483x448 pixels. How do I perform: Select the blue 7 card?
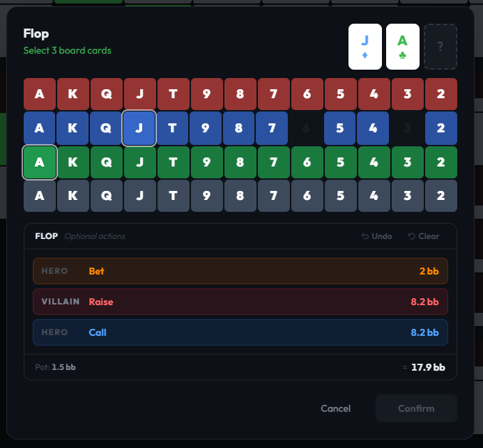274,128
